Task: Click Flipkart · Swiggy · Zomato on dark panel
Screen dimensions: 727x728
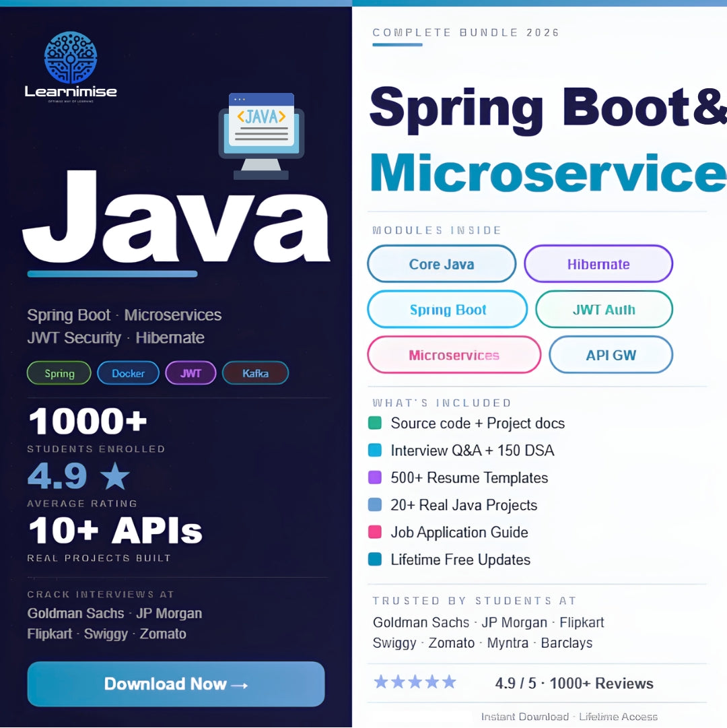Action: (x=107, y=634)
